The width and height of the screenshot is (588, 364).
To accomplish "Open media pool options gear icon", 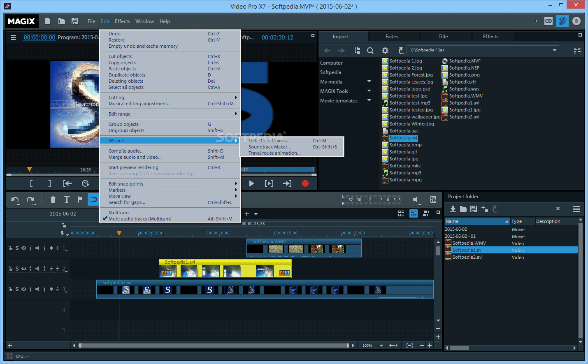I will point(385,51).
